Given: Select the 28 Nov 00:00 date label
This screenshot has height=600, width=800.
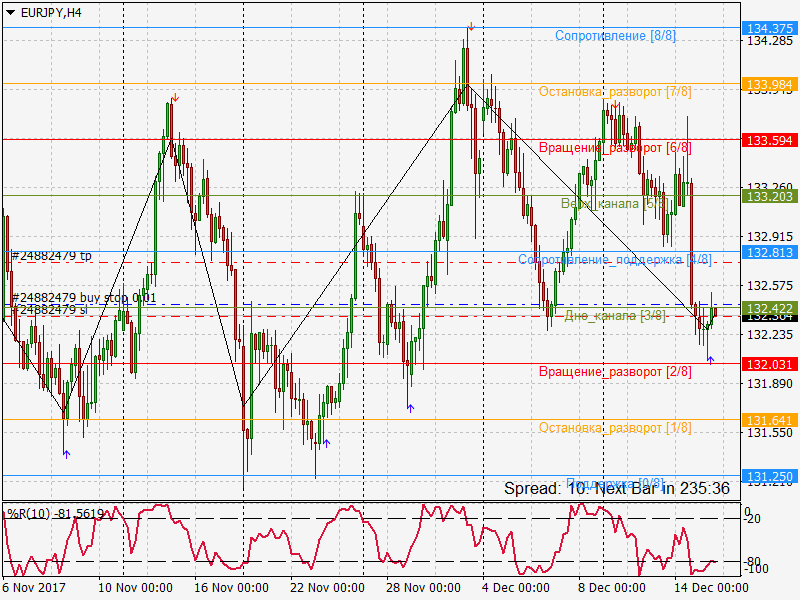Looking at the screenshot, I should (423, 588).
